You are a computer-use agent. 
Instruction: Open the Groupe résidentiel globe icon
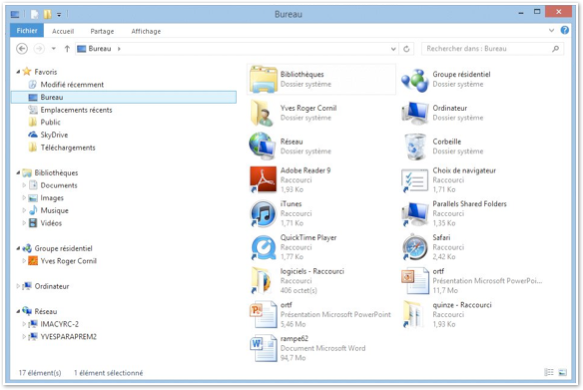(415, 80)
